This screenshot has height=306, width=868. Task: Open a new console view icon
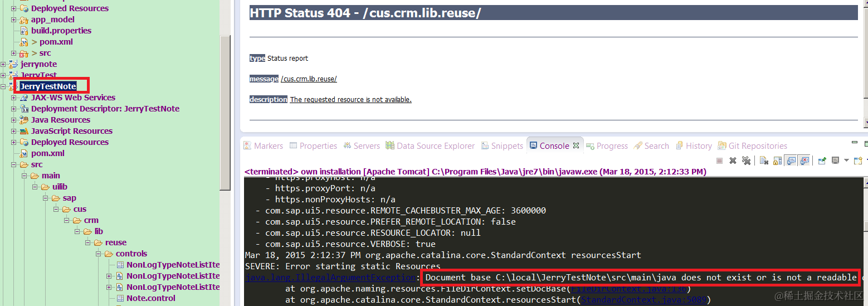(x=859, y=161)
